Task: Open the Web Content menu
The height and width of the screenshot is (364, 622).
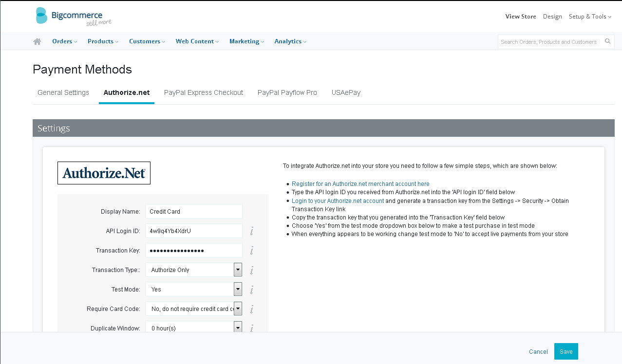Action: coord(197,41)
